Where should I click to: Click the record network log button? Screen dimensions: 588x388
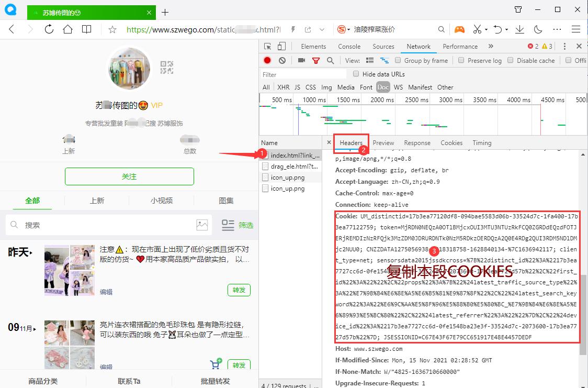(267, 60)
